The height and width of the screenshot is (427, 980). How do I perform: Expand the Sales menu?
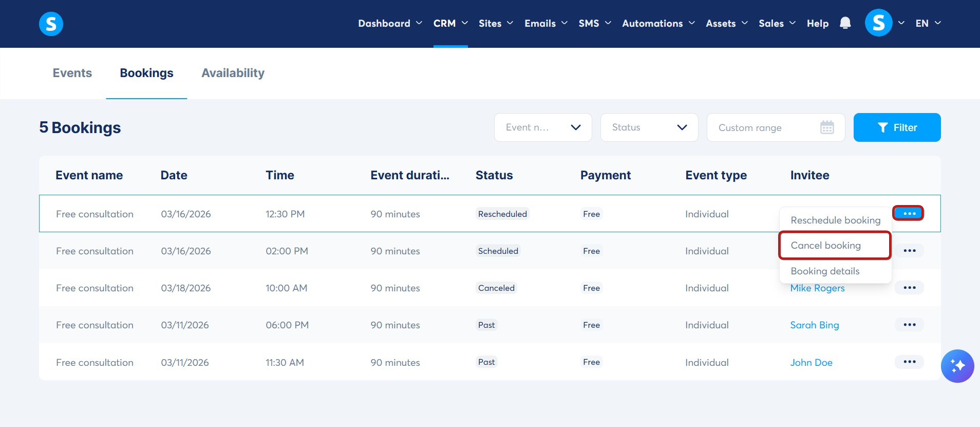click(x=777, y=23)
